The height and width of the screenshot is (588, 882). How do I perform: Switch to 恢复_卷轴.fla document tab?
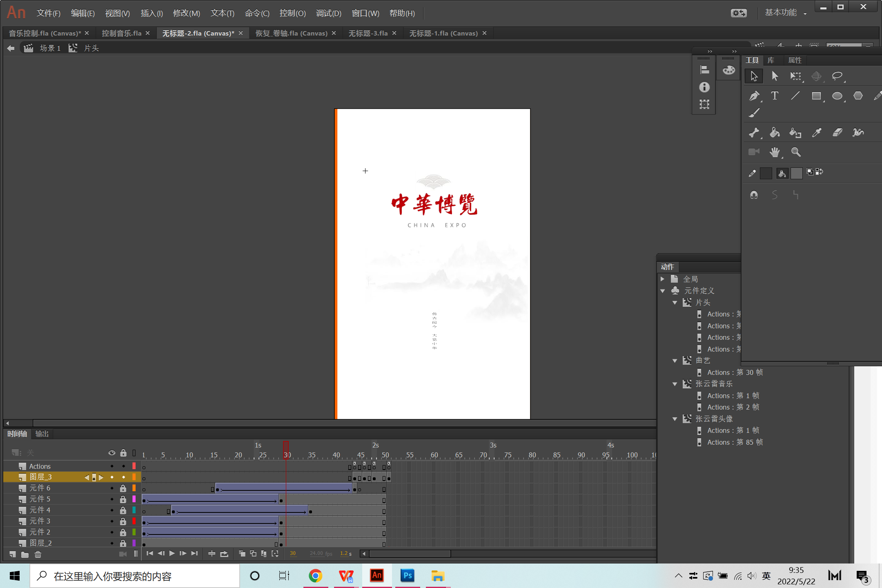click(x=291, y=33)
